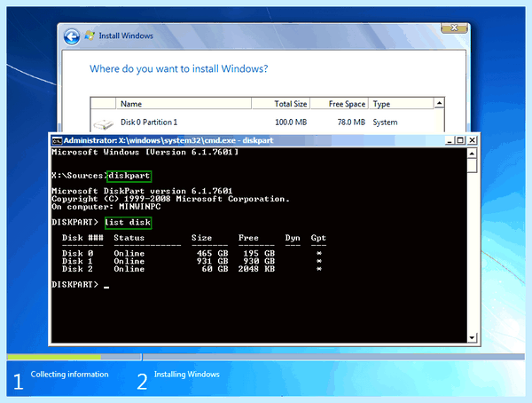The image size is (532, 403).
Task: Click the Windows flag icon beside Install Windows
Action: coord(90,36)
